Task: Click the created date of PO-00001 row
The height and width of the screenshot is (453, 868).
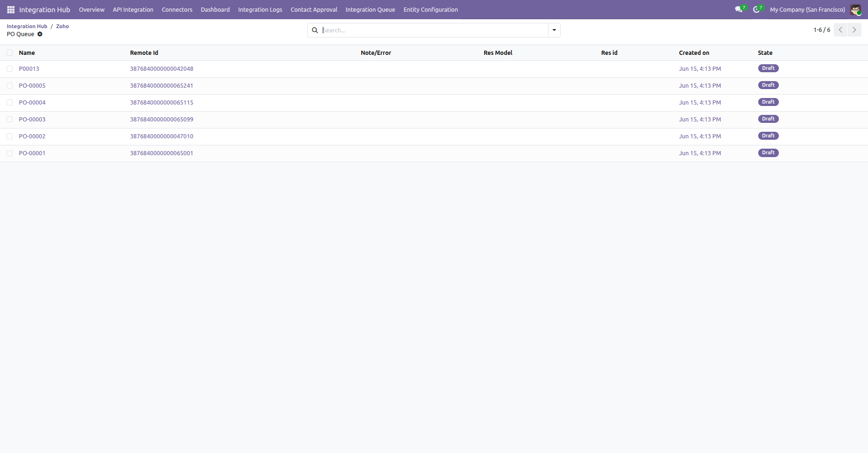Action: point(700,153)
